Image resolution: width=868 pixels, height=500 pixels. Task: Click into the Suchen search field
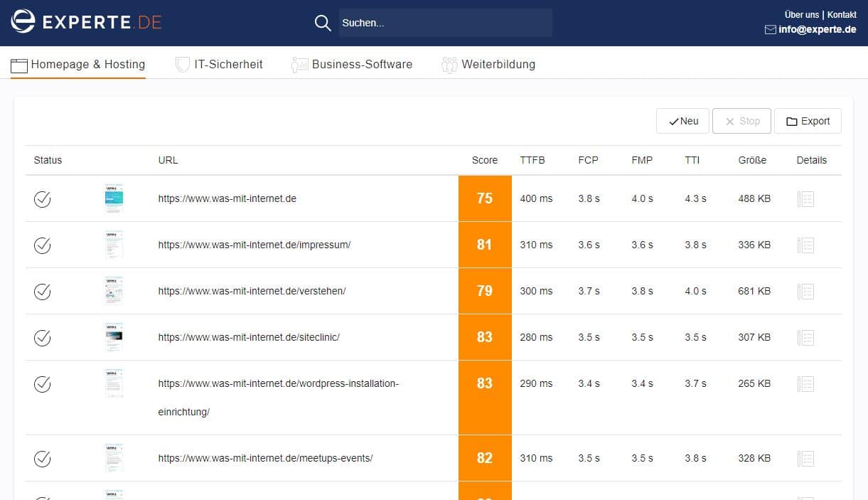coord(445,23)
